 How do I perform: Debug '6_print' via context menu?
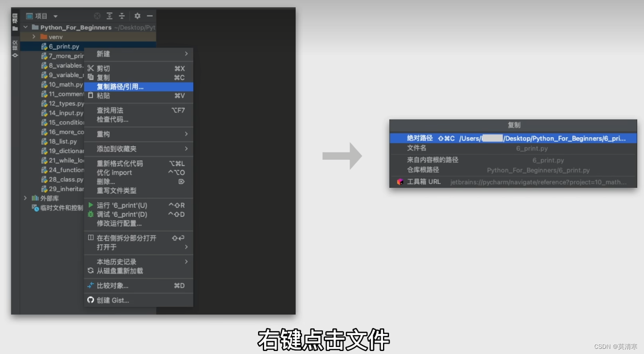(x=139, y=214)
